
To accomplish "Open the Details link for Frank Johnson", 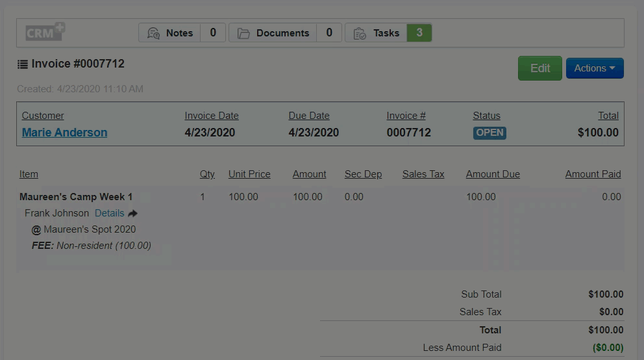I will pos(109,213).
